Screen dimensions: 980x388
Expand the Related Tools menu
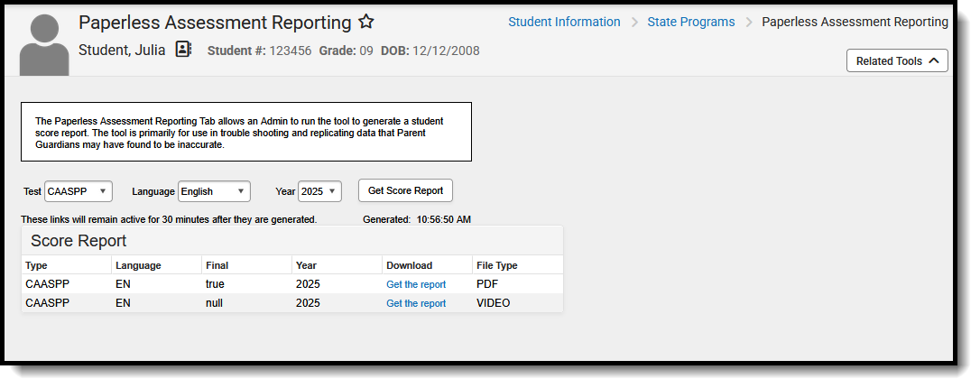tap(897, 61)
